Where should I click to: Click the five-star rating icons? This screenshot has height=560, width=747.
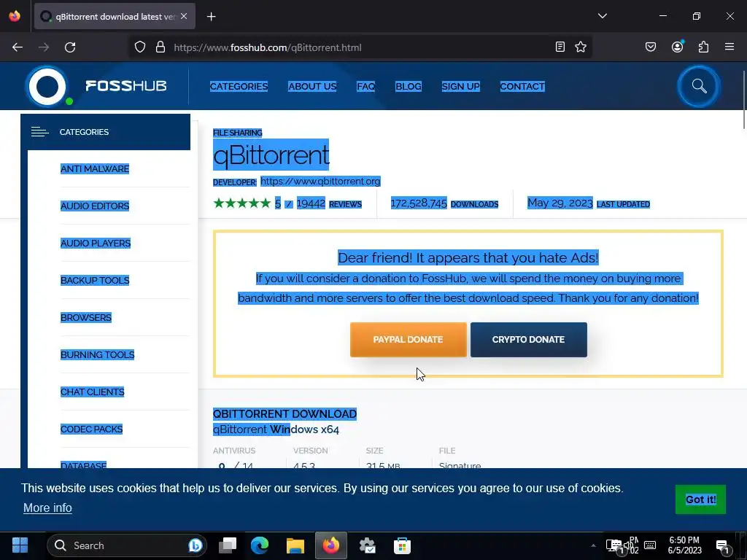click(x=242, y=203)
